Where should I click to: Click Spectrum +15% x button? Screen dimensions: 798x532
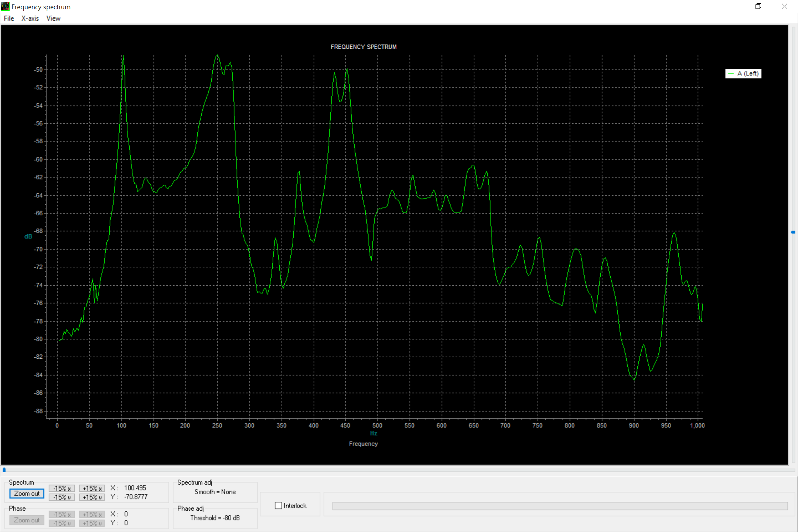click(92, 488)
